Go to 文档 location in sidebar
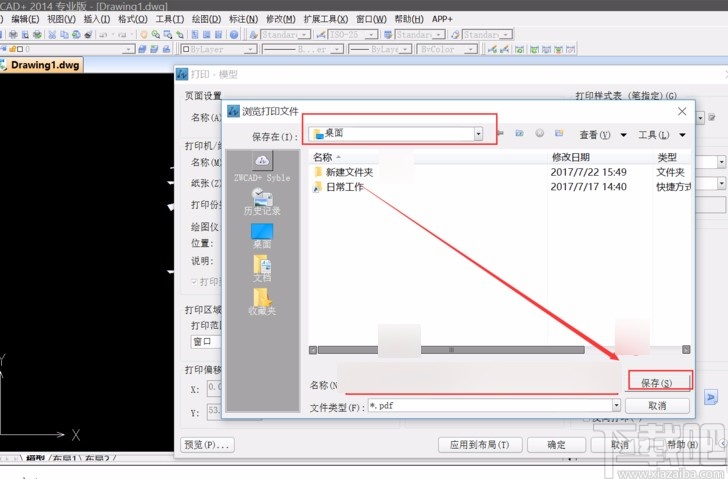This screenshot has width=728, height=479. [262, 269]
